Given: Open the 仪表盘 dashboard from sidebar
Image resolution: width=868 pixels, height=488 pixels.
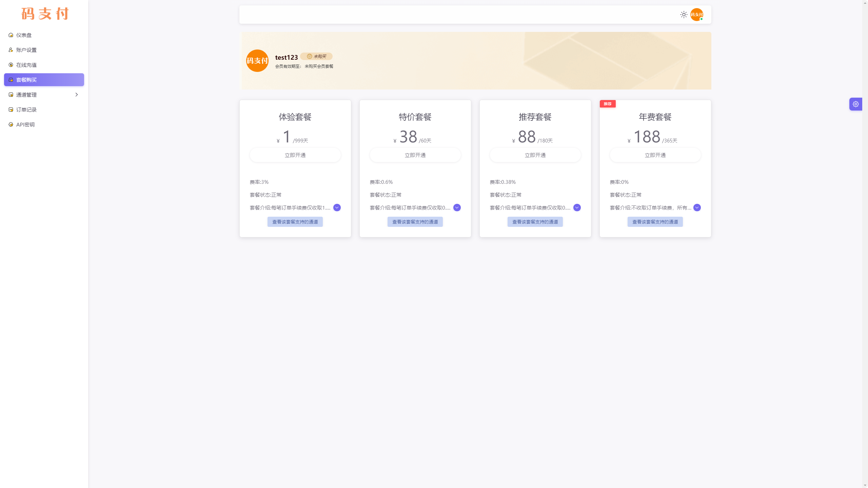Looking at the screenshot, I should 24,35.
